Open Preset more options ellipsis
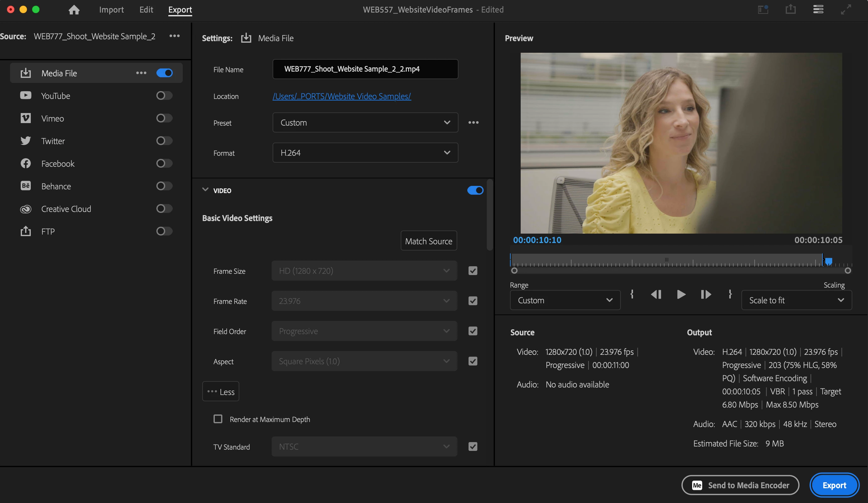The width and height of the screenshot is (868, 503). [473, 122]
